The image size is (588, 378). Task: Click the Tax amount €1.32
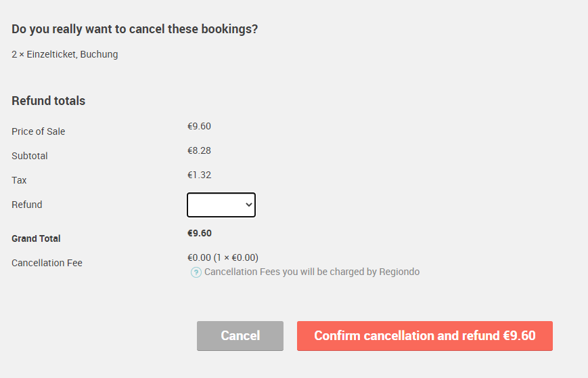click(x=199, y=175)
